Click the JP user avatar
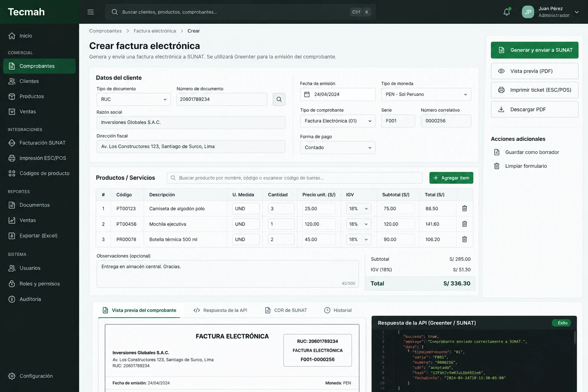 click(528, 12)
